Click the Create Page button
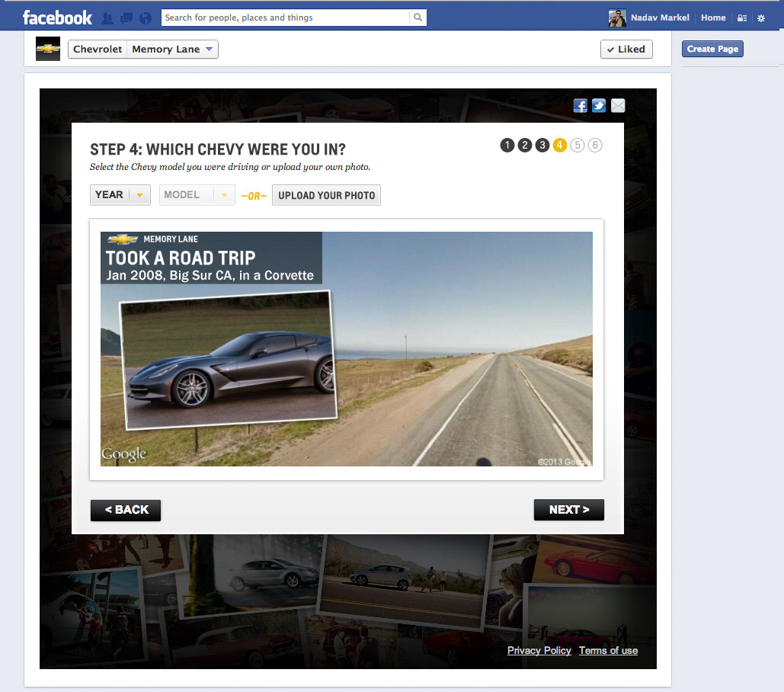The width and height of the screenshot is (784, 692). pyautogui.click(x=712, y=49)
